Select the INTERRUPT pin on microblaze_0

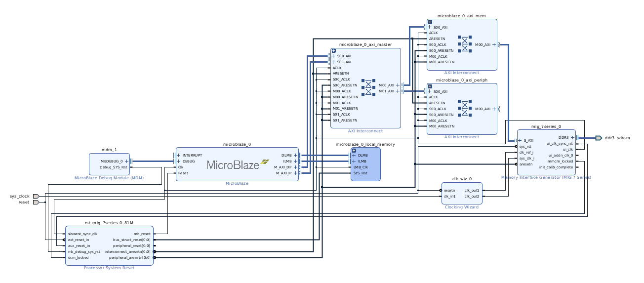click(x=192, y=155)
